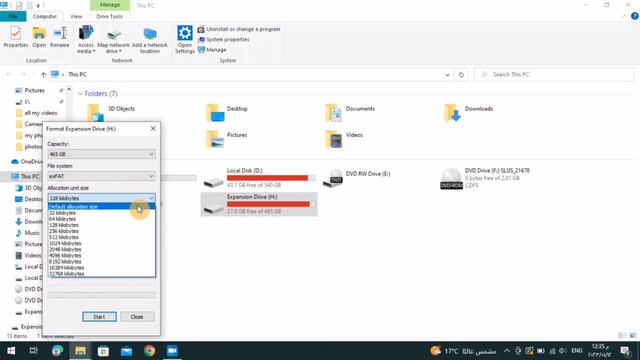
Task: Select Expansion Drive (H:) in the drive list
Action: (259, 204)
